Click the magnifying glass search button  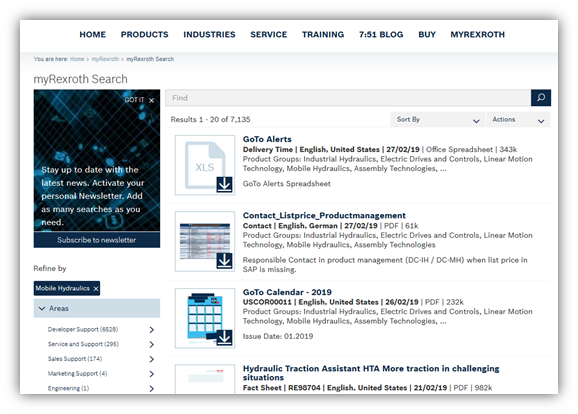click(540, 98)
